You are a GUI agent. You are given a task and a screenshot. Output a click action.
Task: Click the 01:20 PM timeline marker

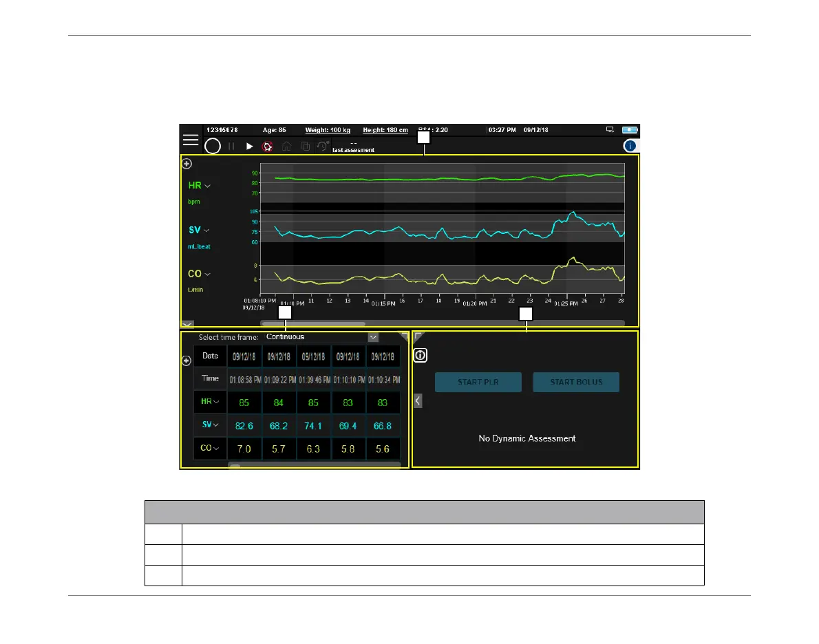click(x=475, y=304)
